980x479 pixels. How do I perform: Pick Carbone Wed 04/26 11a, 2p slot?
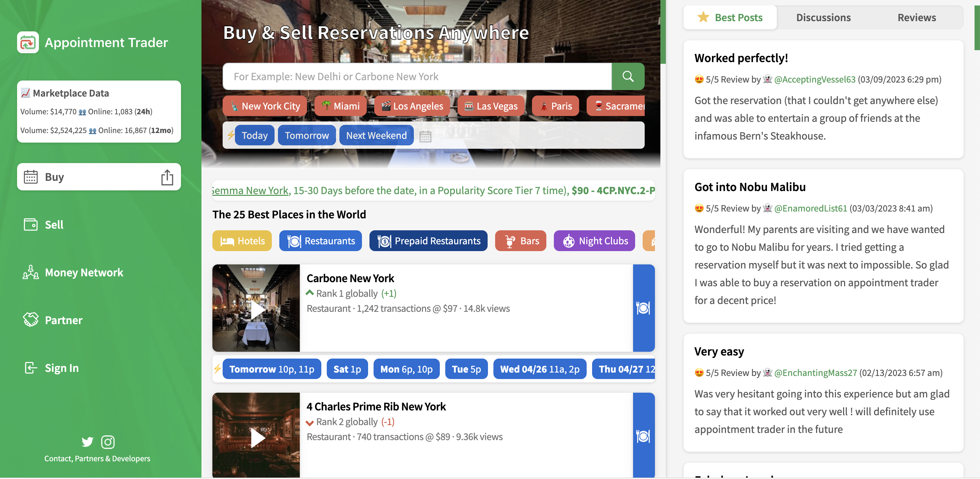coord(540,369)
